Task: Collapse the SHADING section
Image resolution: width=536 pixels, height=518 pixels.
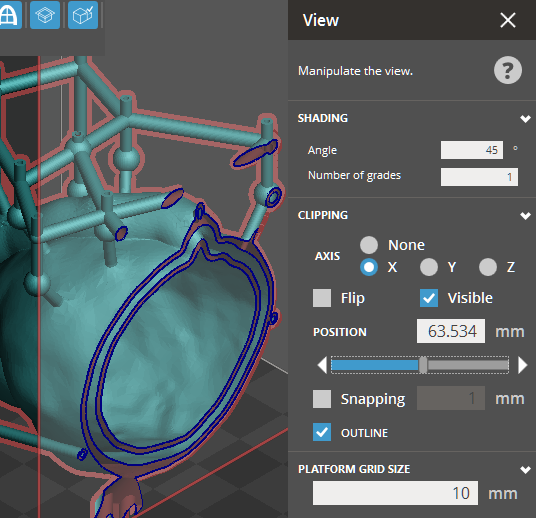Action: (x=525, y=119)
